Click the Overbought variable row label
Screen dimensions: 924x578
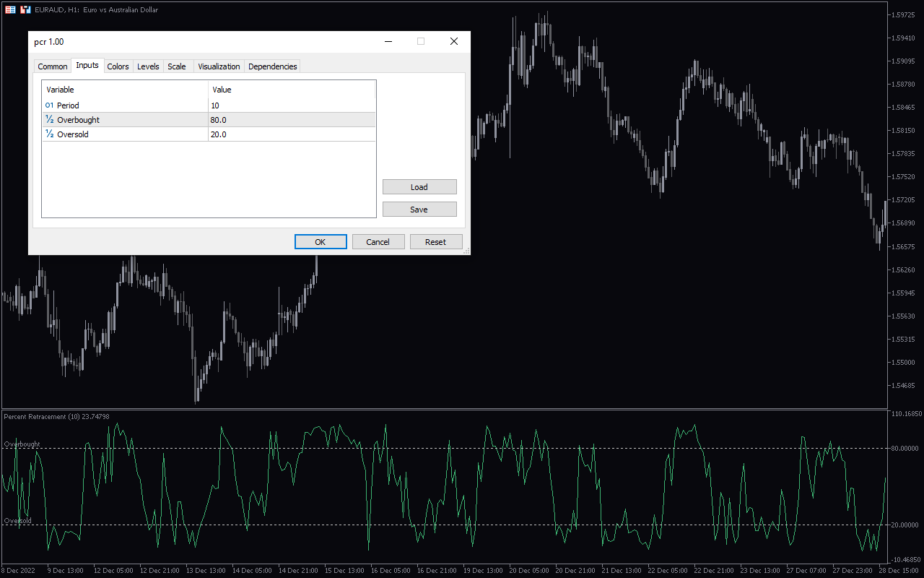78,120
